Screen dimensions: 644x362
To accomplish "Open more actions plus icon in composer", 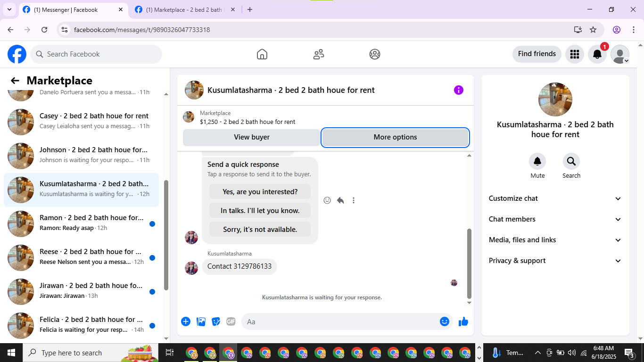I will (x=186, y=321).
